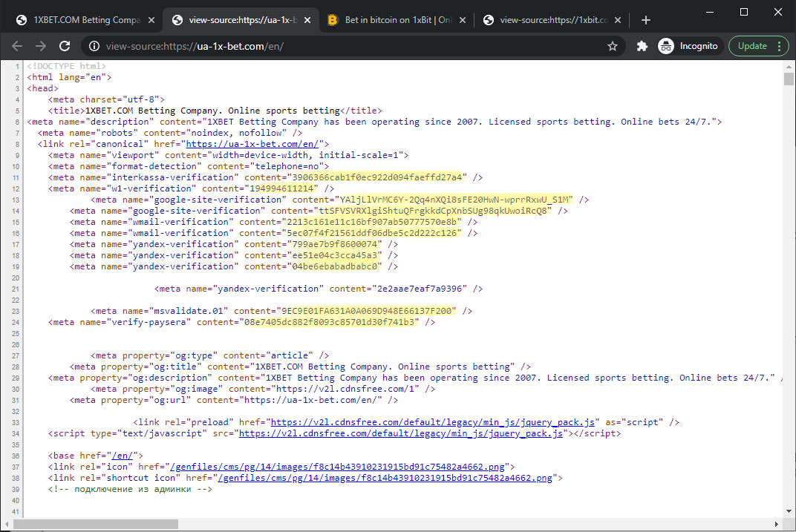Click the viewport content "width=device-width, initial-scale=1"
Screen dimensions: 796x532
pyautogui.click(x=305, y=155)
